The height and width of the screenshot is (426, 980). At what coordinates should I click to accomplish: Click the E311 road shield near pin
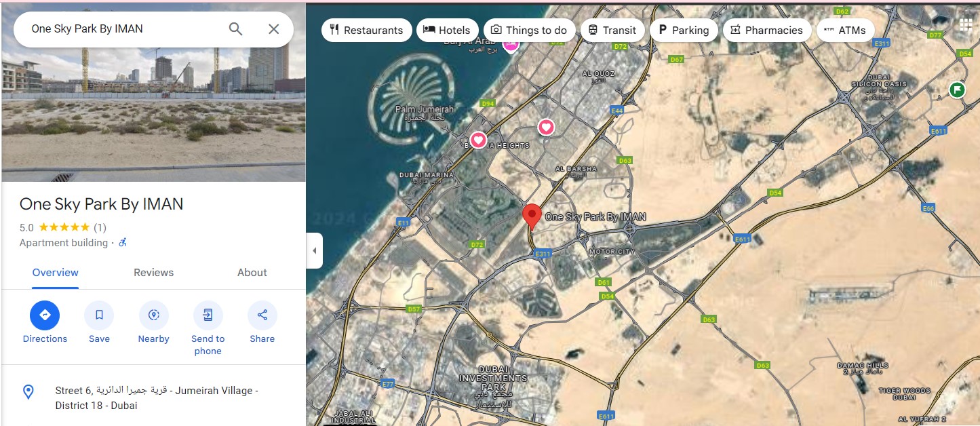[x=542, y=254]
